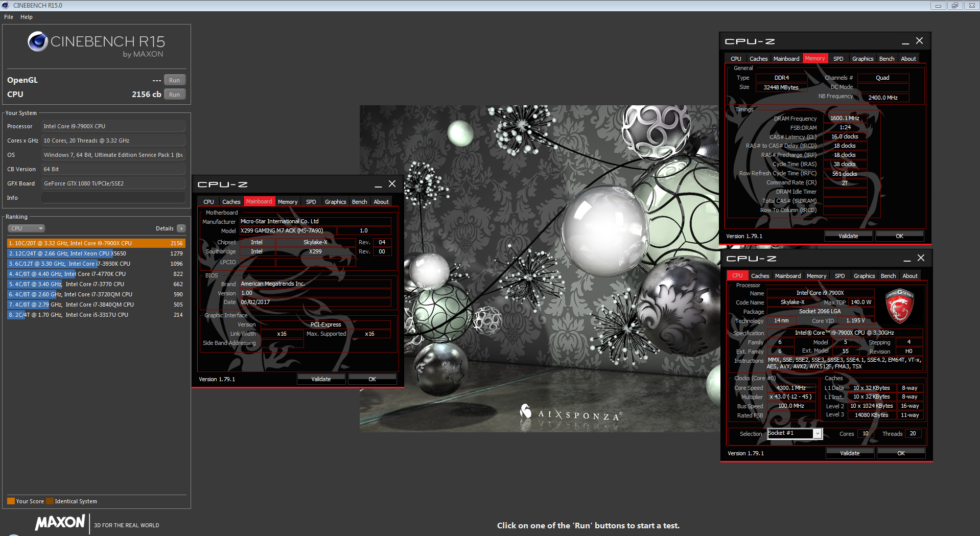Click the Cinebench R15 logo sphere
Screen dimensions: 980x536
click(x=38, y=41)
